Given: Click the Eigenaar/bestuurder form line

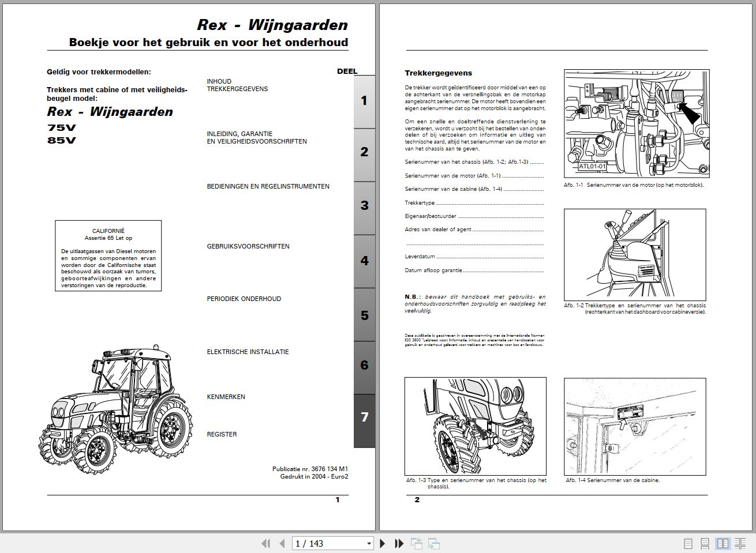Looking at the screenshot, I should [x=474, y=216].
